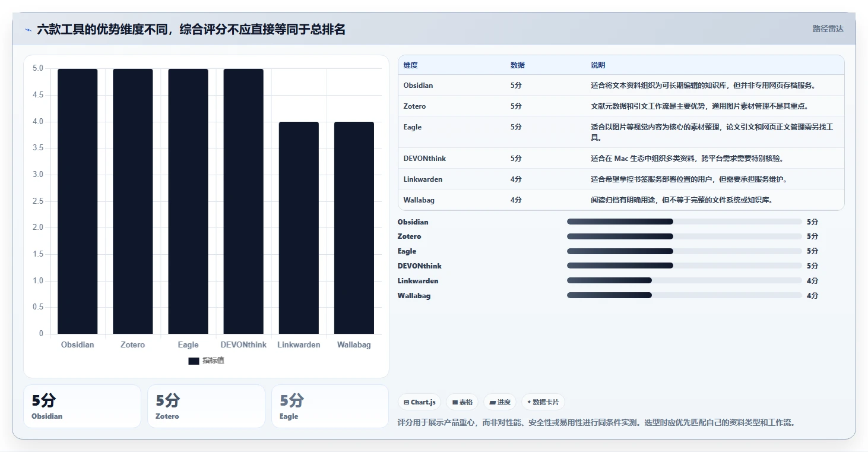Click the Obsidian bar in the chart

point(77,201)
